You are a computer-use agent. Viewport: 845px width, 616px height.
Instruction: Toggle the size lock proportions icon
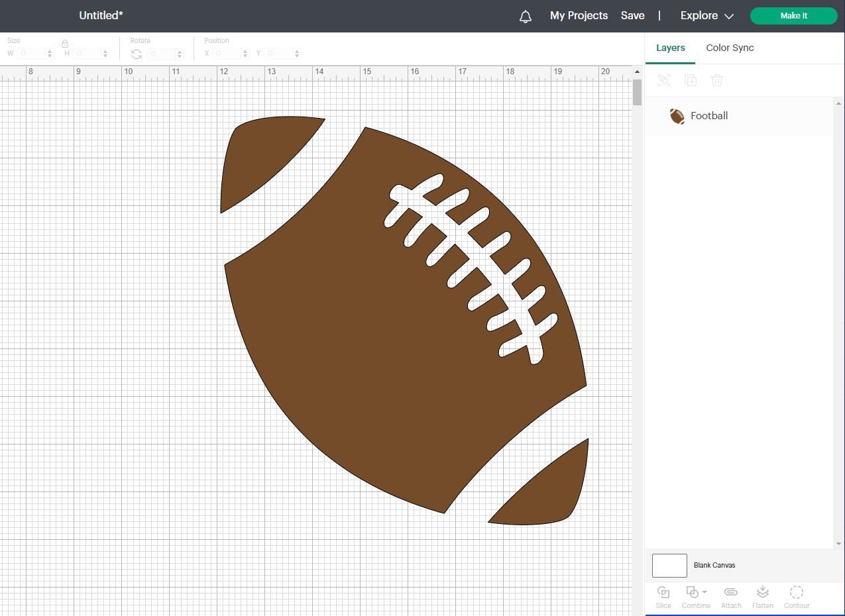click(x=64, y=42)
